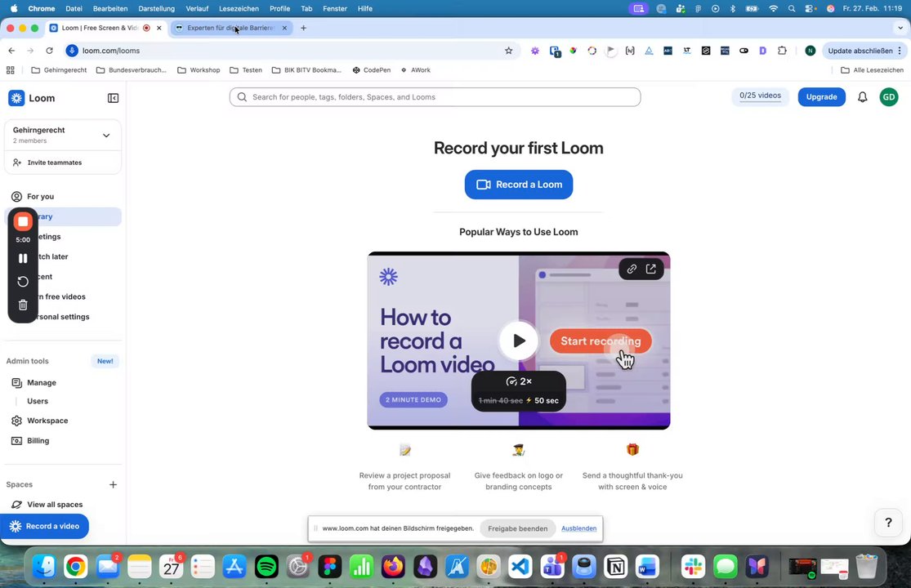911x588 pixels.
Task: Delete the recording via trash icon
Action: point(23,305)
